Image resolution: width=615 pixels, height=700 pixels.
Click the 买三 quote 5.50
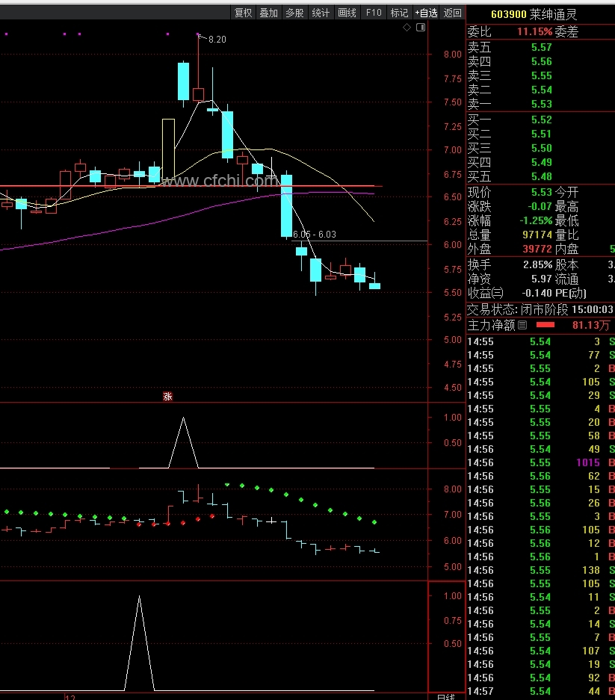[x=541, y=148]
